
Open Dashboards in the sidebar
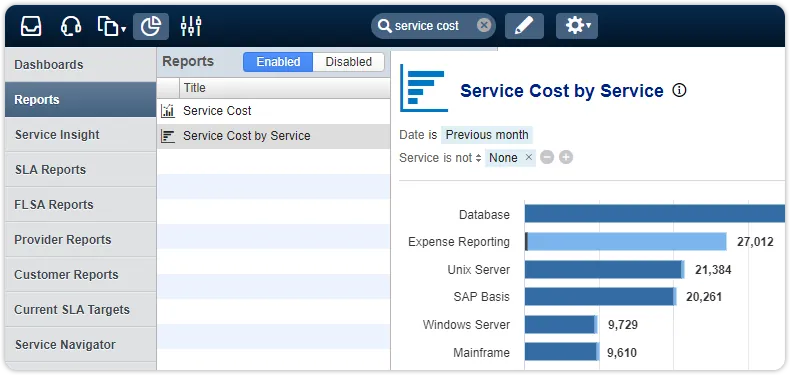[81, 65]
